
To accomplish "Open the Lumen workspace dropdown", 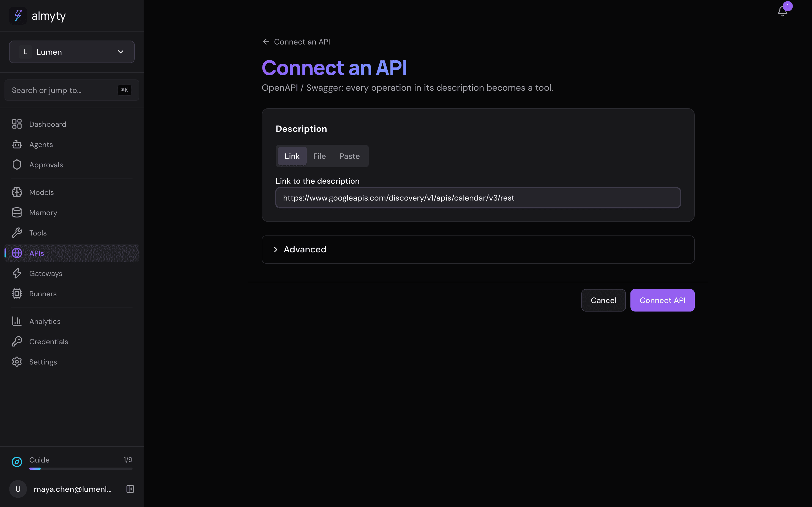I will [72, 52].
